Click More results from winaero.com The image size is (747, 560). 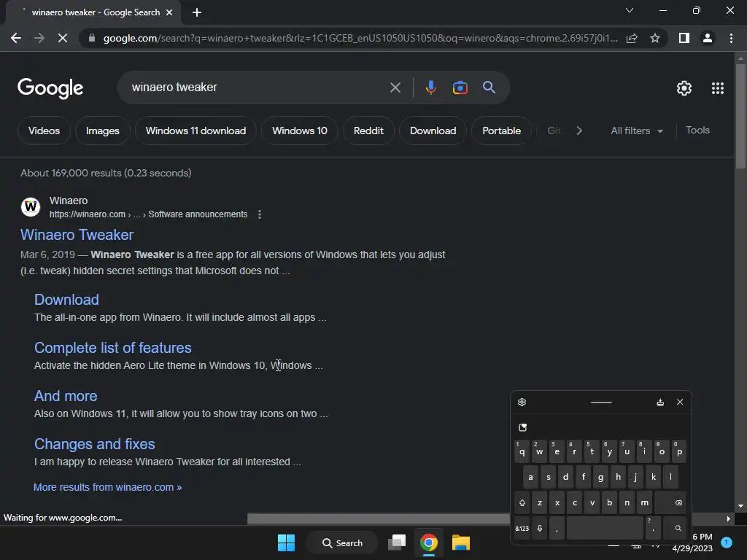click(x=108, y=487)
